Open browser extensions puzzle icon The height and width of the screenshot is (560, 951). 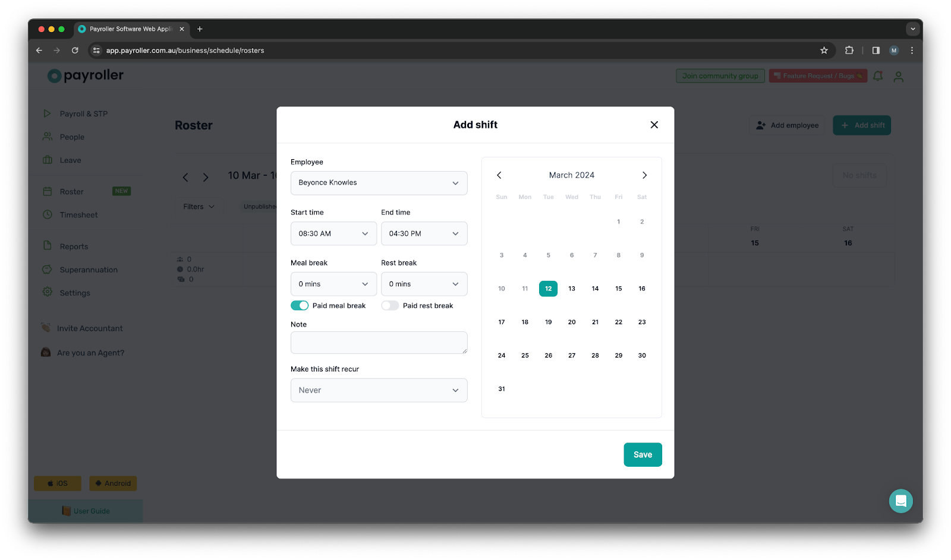tap(849, 50)
